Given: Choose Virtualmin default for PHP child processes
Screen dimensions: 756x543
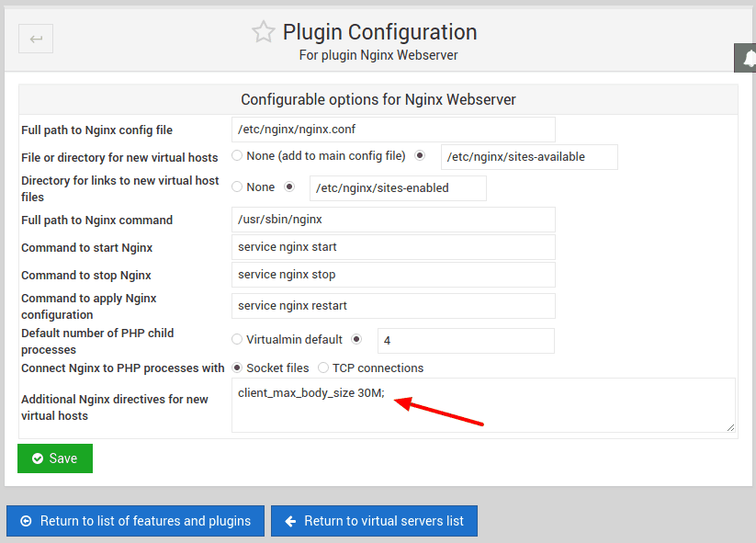Looking at the screenshot, I should click(x=237, y=340).
